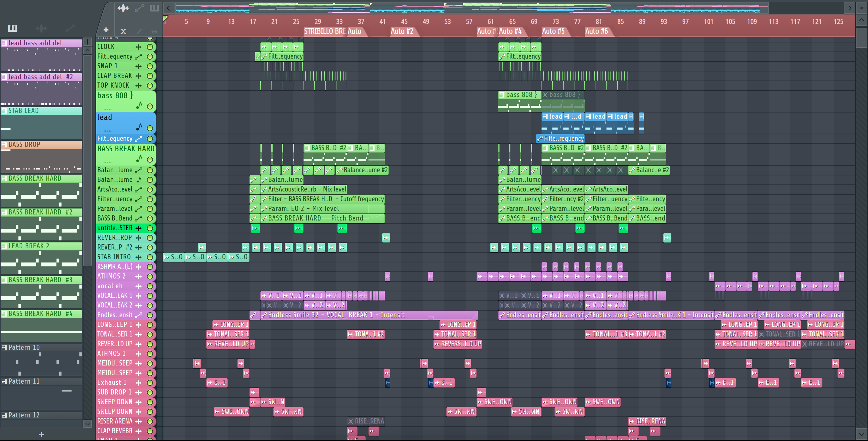This screenshot has height=441, width=868.
Task: Open the clip menu of BASS B..D #2 clip
Action: [x=307, y=148]
